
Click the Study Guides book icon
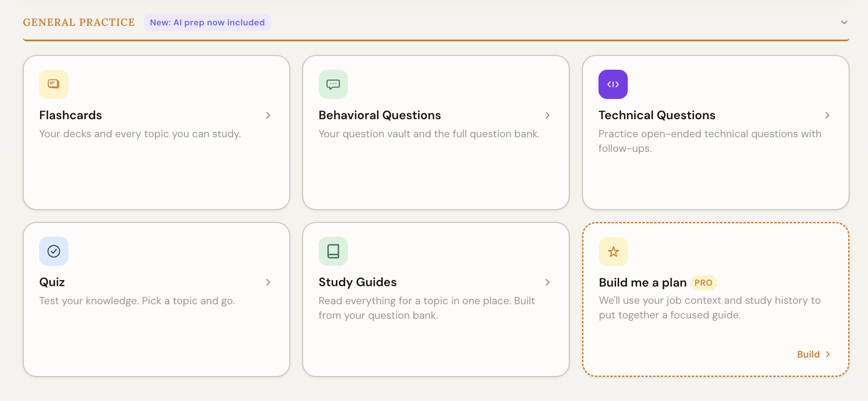(333, 251)
